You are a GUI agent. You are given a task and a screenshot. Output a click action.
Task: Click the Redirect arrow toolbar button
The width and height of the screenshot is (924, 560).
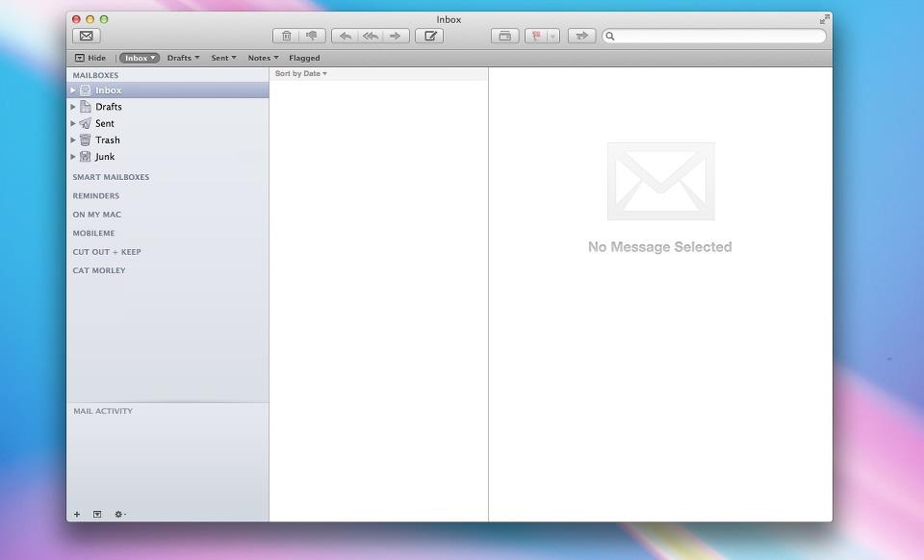(x=581, y=36)
